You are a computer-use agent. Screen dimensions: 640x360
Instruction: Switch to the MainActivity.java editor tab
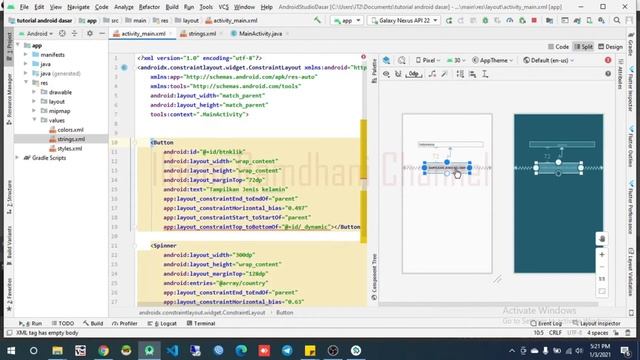[x=260, y=34]
